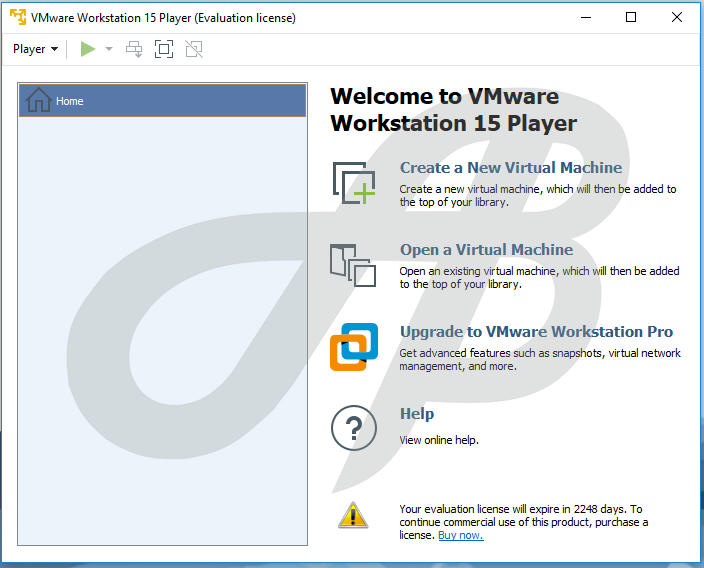Click the yellow warning license icon
Viewport: 704px width, 568px height.
coord(353,515)
